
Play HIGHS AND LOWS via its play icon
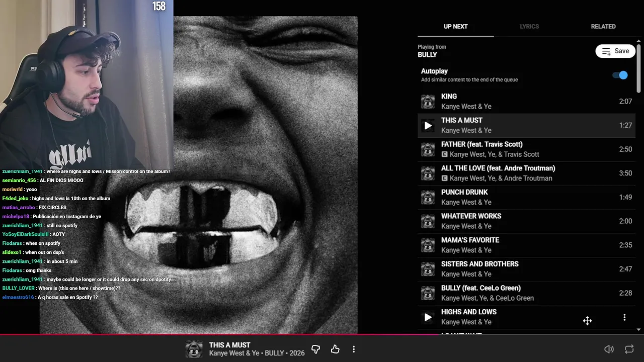pos(428,317)
